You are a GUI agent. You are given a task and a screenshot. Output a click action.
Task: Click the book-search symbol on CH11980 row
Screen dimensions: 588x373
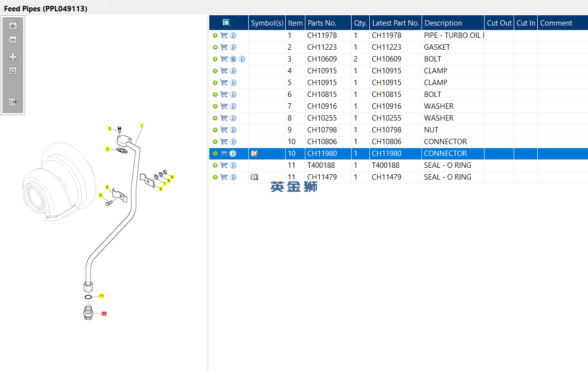[x=255, y=154]
